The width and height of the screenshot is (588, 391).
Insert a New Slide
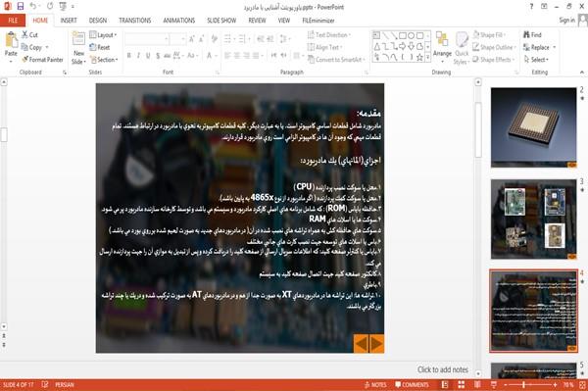pos(78,48)
